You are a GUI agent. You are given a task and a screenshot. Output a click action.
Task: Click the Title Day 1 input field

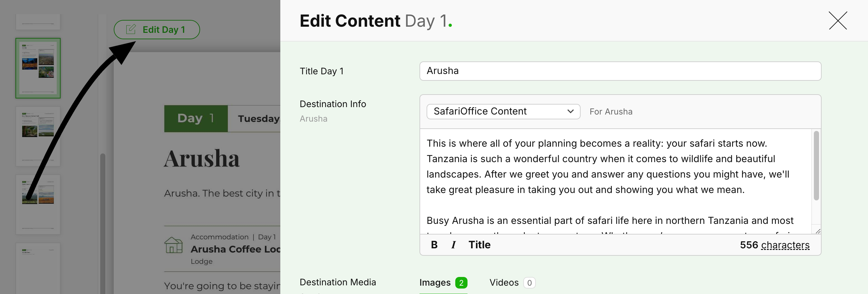[620, 71]
